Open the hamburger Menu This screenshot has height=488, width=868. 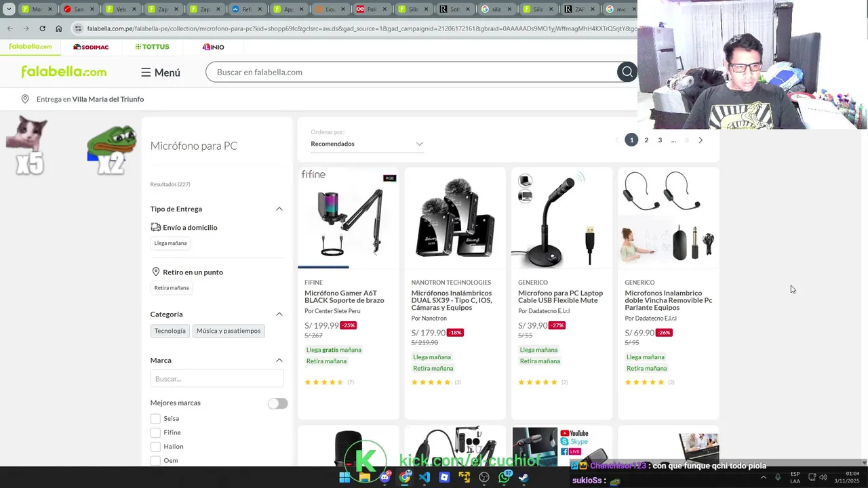click(x=161, y=73)
